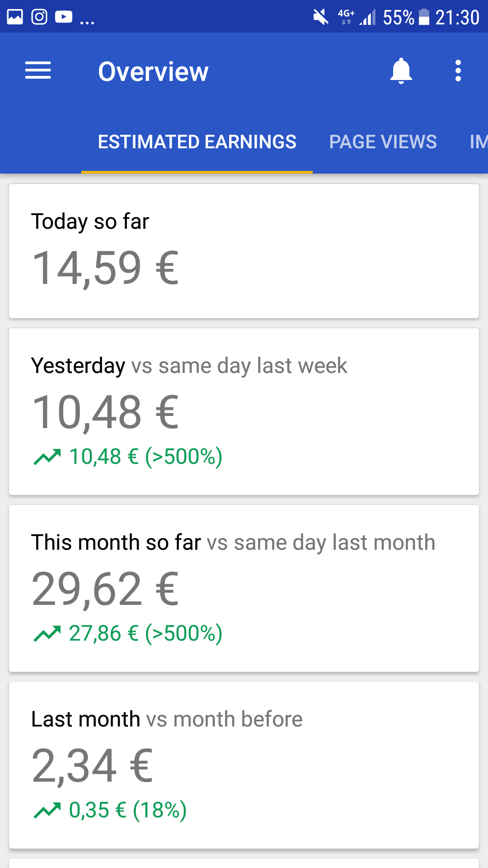Tap the YouTube status bar icon

point(64,17)
